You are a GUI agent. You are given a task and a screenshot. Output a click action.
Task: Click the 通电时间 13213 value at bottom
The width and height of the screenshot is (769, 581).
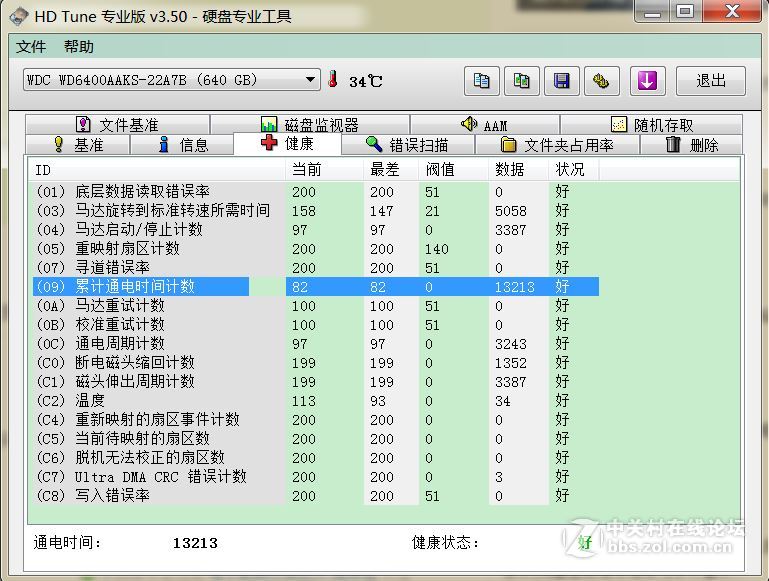click(195, 543)
